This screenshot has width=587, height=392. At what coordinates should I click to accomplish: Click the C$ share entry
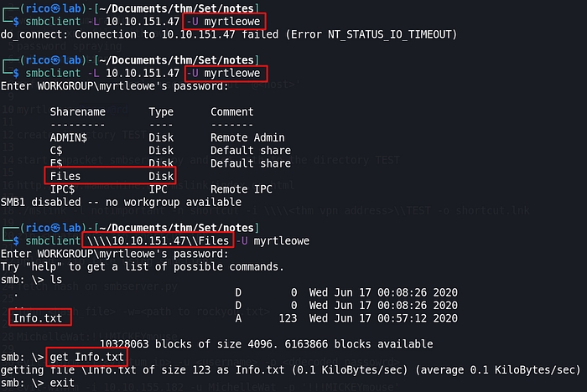(56, 151)
